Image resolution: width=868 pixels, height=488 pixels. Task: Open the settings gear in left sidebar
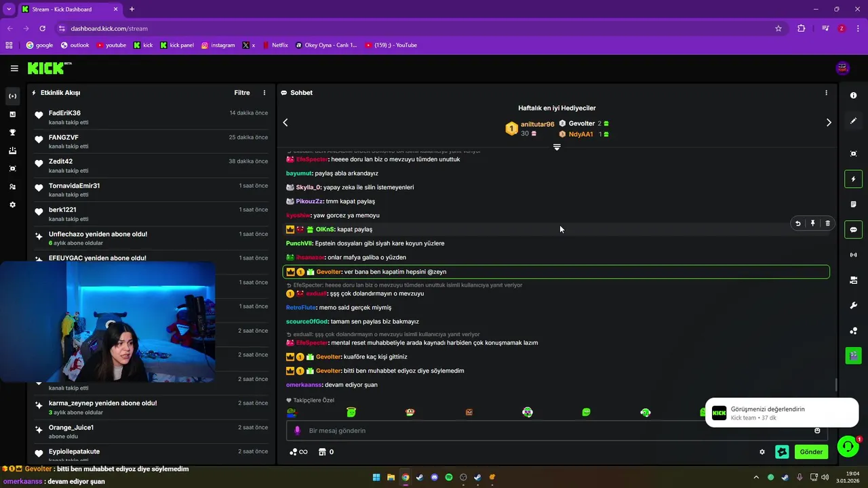(12, 205)
